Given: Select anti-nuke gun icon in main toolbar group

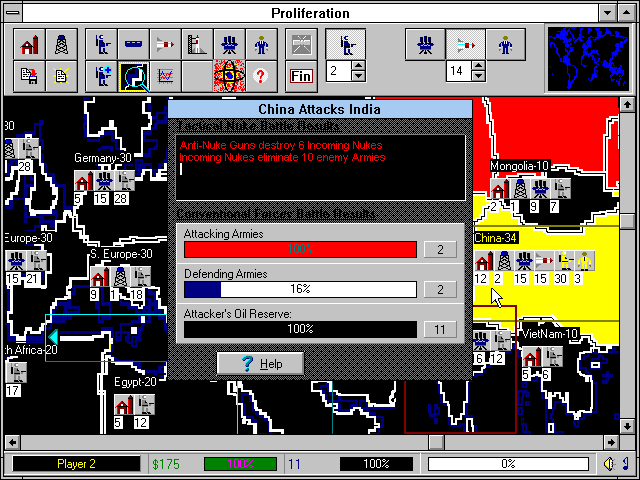Looking at the screenshot, I should coord(229,44).
